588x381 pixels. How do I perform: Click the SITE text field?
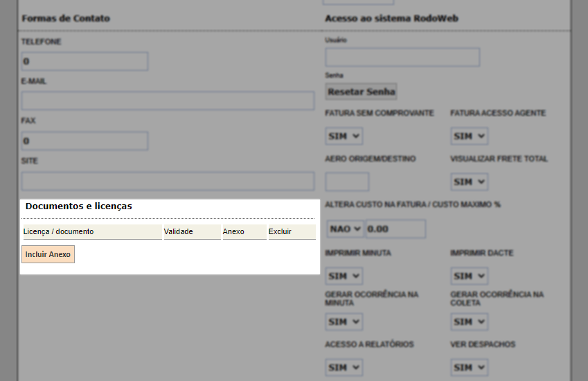tap(168, 181)
